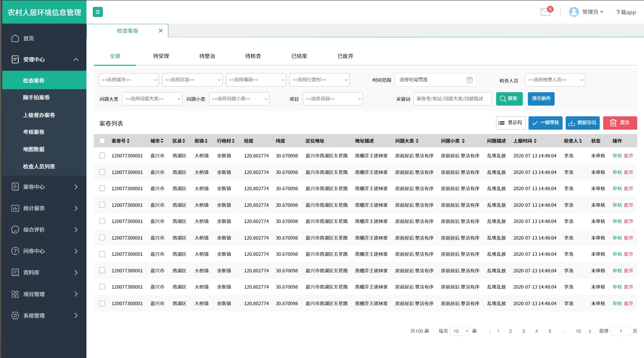Switch to the 待整治 tab
This screenshot has width=644, height=358.
pyautogui.click(x=207, y=56)
